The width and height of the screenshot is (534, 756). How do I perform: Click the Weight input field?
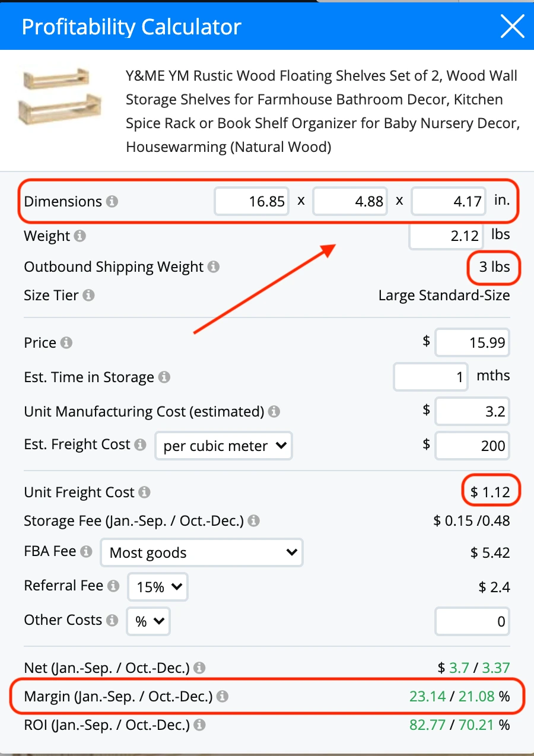pyautogui.click(x=445, y=236)
